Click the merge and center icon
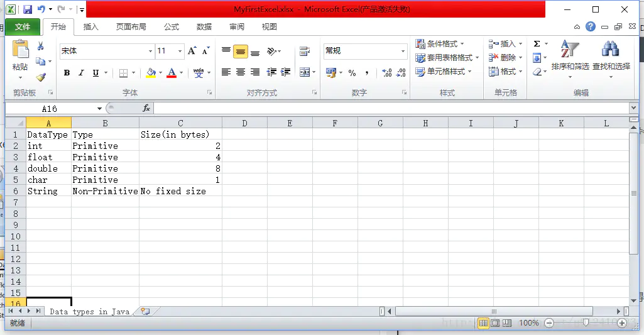 click(305, 72)
